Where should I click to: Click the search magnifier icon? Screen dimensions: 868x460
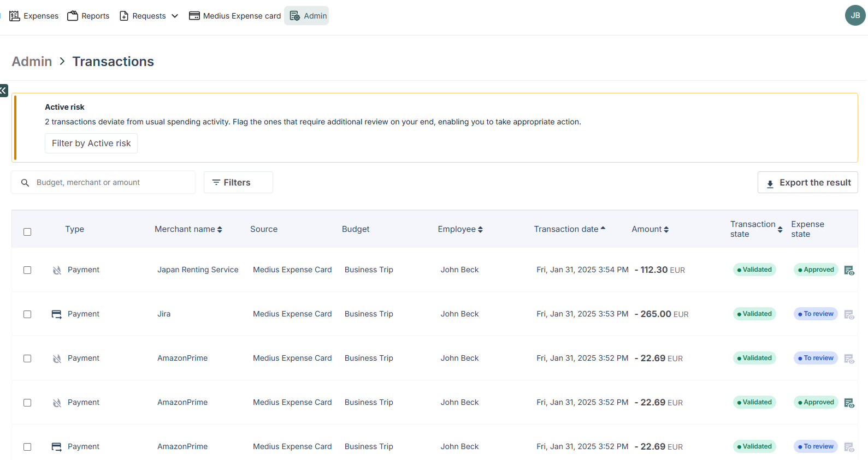pos(25,183)
